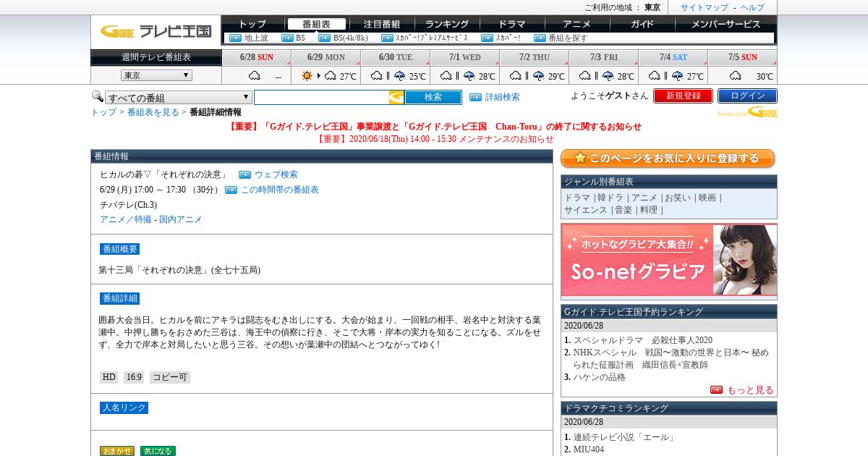The image size is (868, 456).
Task: Click the arrow icon before 詳細検索
Action: coord(475,97)
